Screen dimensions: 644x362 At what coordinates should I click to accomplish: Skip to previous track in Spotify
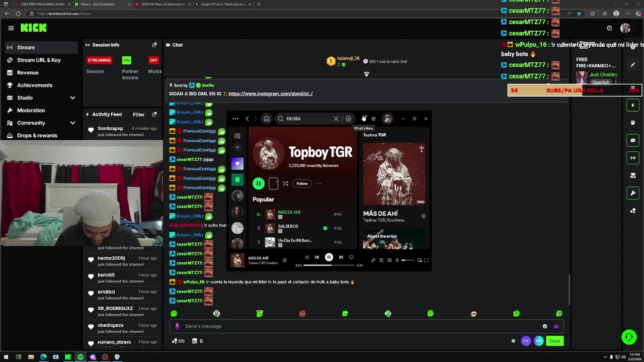(317, 257)
